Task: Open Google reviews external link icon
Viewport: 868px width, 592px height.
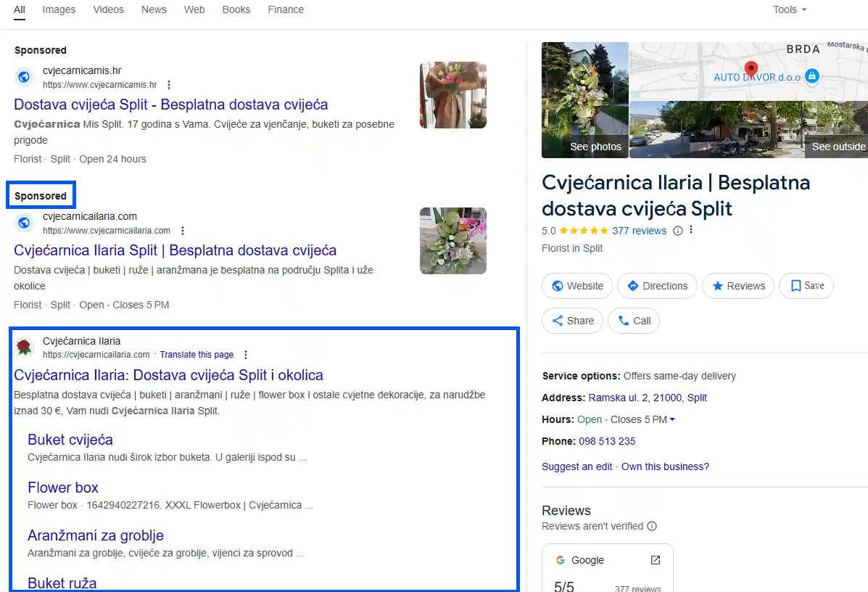Action: (x=655, y=560)
